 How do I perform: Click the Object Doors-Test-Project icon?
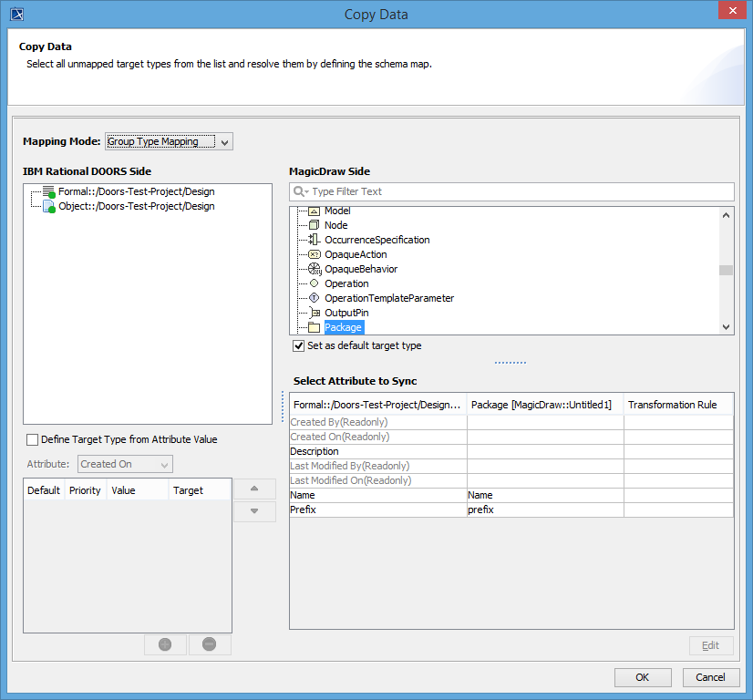coord(48,207)
